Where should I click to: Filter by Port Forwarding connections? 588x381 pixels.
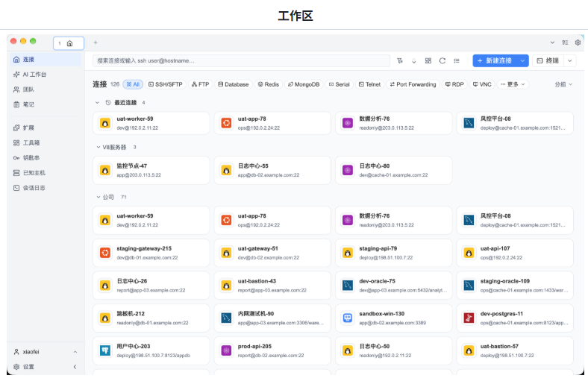pyautogui.click(x=413, y=84)
